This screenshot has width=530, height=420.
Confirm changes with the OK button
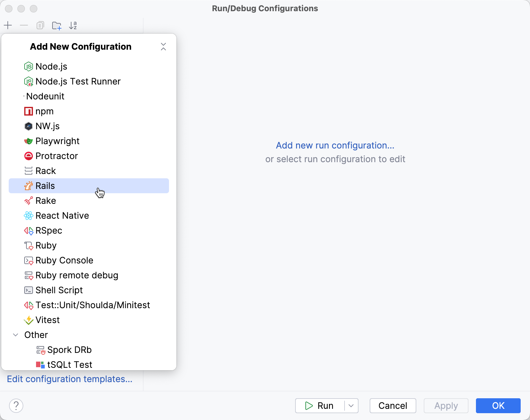(x=498, y=406)
